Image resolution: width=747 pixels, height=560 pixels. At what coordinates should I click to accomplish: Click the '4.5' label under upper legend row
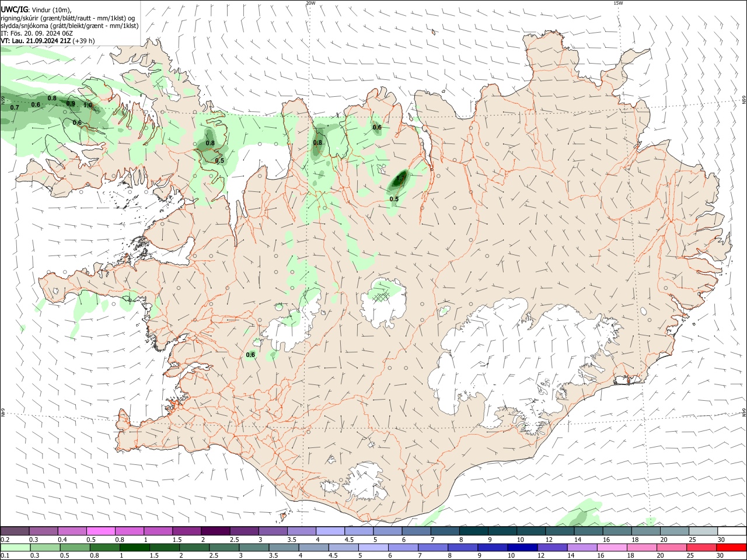tap(349, 540)
